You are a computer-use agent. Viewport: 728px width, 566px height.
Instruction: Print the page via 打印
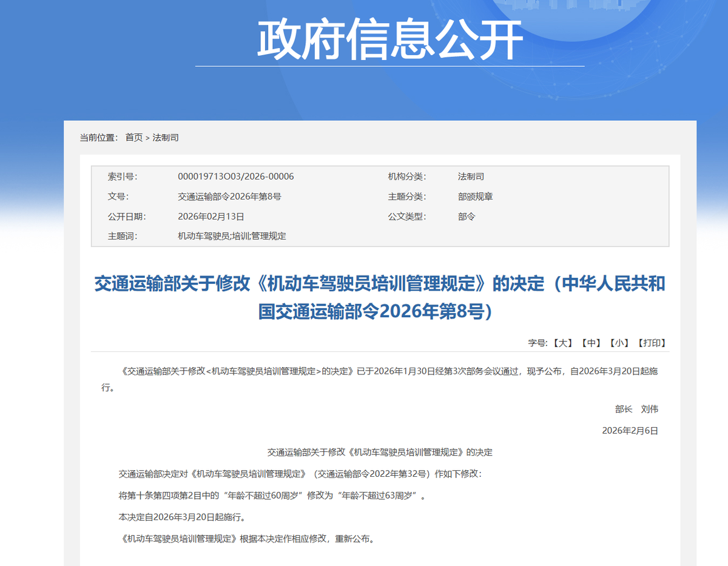point(652,343)
